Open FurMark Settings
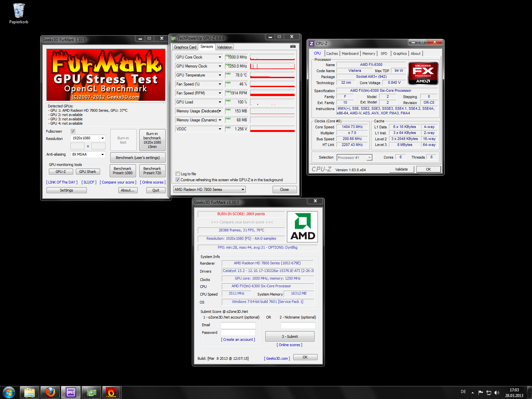The height and width of the screenshot is (399, 532). tap(66, 190)
